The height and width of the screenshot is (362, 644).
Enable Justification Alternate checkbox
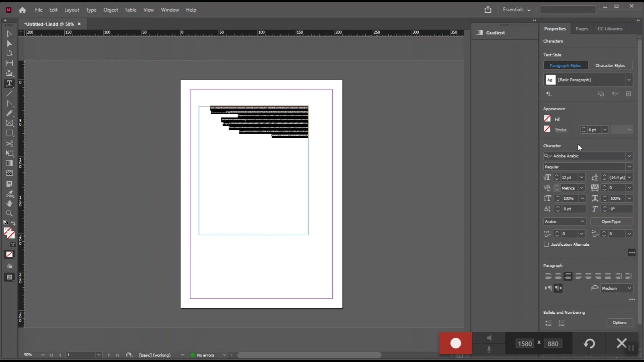point(546,244)
